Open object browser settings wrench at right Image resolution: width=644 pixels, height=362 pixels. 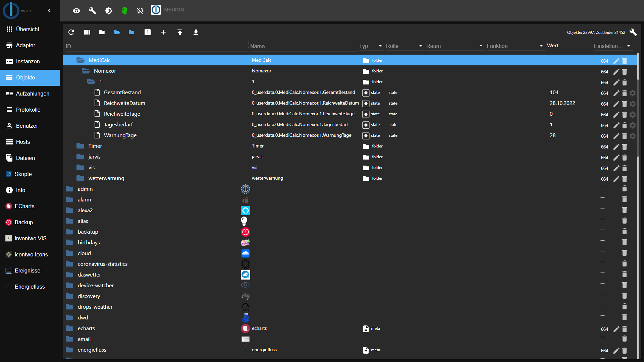click(x=633, y=32)
